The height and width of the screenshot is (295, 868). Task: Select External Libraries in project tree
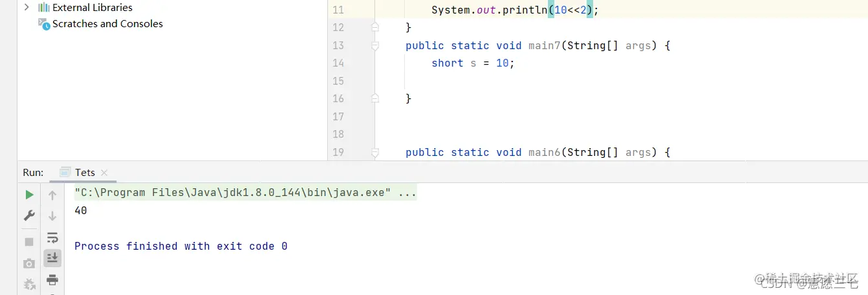click(92, 8)
